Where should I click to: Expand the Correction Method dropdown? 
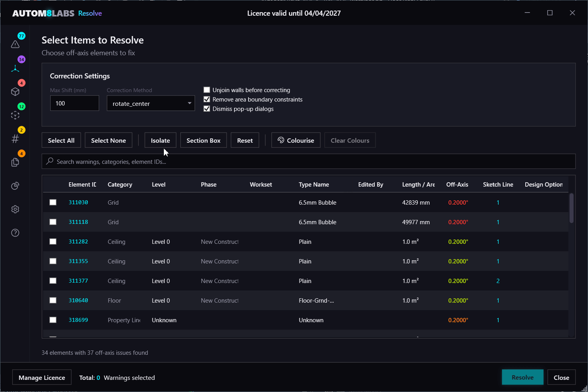(x=151, y=103)
